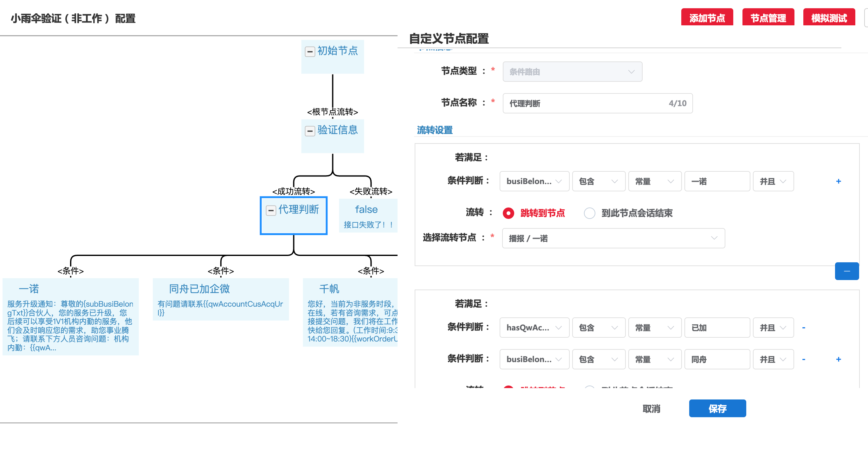This screenshot has width=868, height=453.
Task: Click 节点管理 button
Action: point(768,17)
